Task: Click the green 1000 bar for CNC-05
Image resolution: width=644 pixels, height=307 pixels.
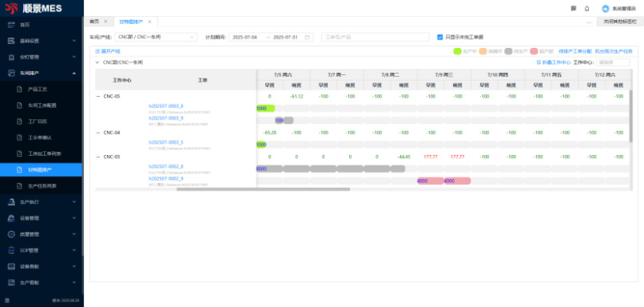Action: pos(265,109)
